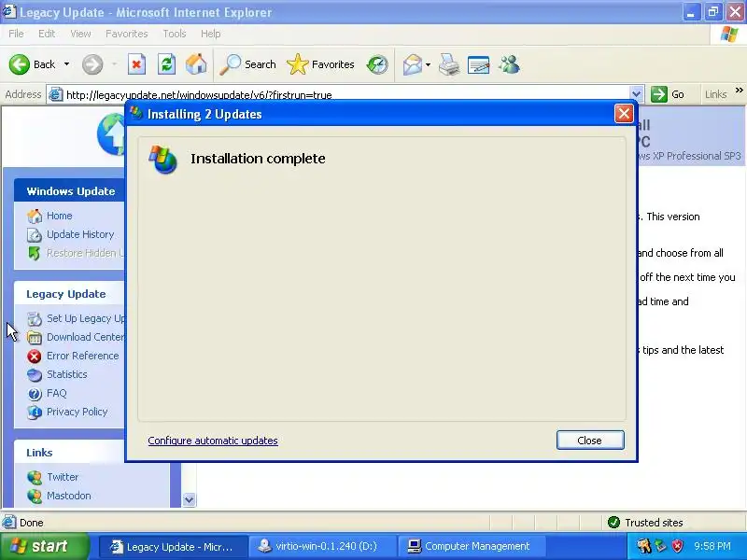747x560 pixels.
Task: Click the Mastodon globe icon
Action: tap(35, 497)
